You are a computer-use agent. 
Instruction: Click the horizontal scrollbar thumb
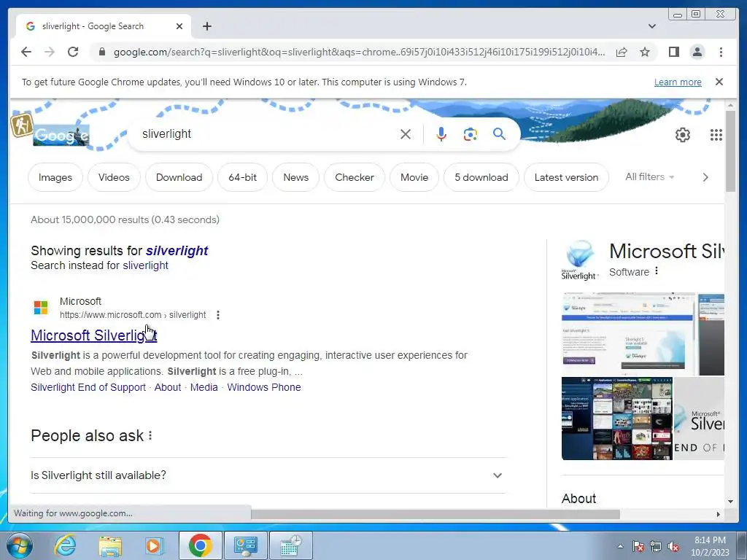coord(436,514)
